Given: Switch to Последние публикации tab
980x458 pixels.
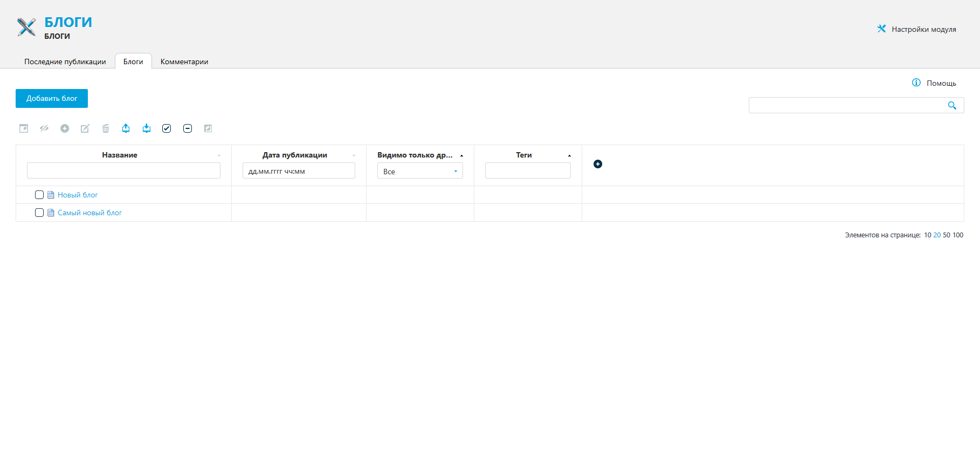Looking at the screenshot, I should click(x=65, y=61).
